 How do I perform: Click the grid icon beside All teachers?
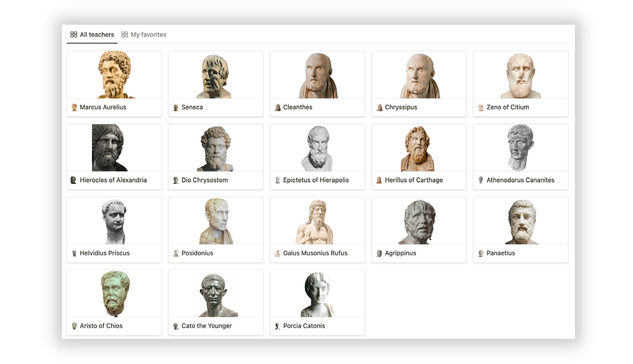[x=73, y=34]
